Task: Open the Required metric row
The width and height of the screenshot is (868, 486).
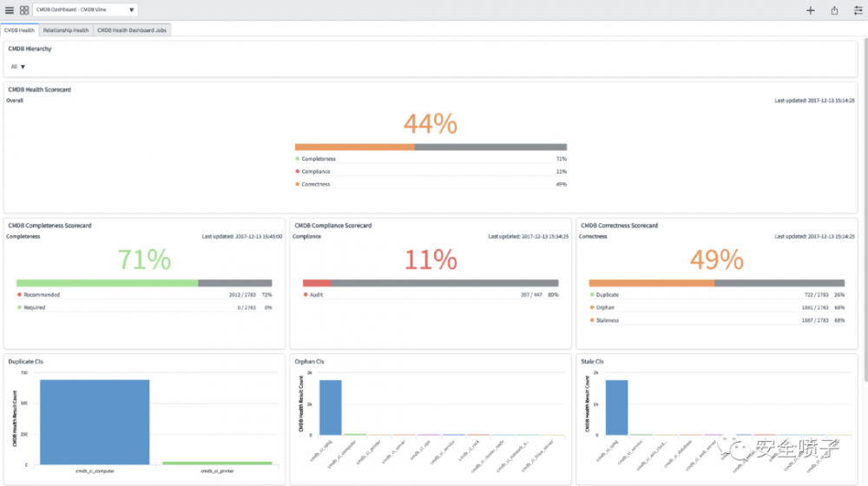Action: click(x=144, y=308)
